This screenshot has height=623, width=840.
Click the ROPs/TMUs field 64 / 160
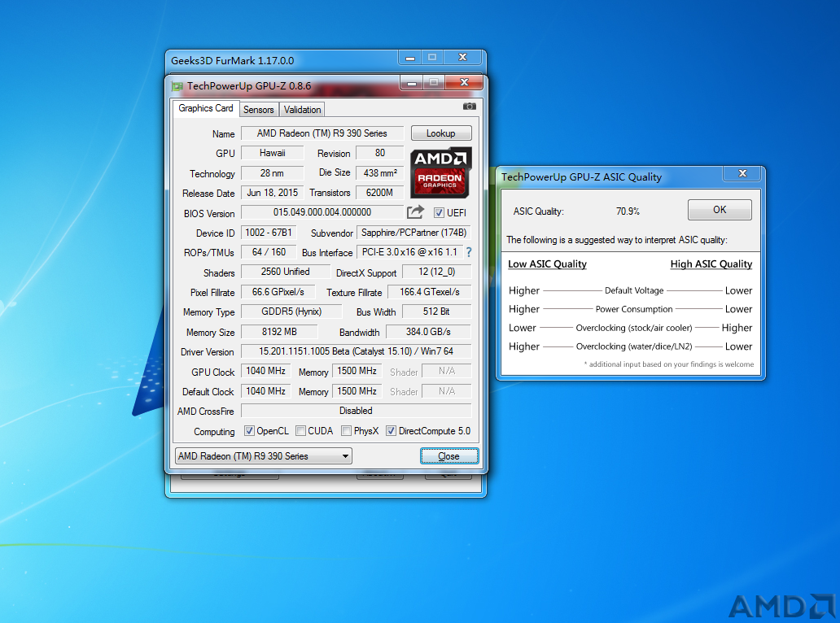pyautogui.click(x=269, y=252)
